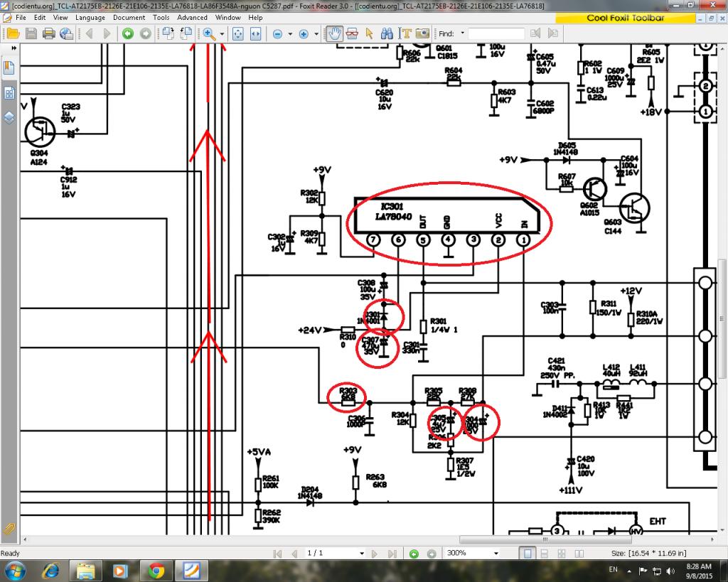Enable Single Page view mode

528,553
